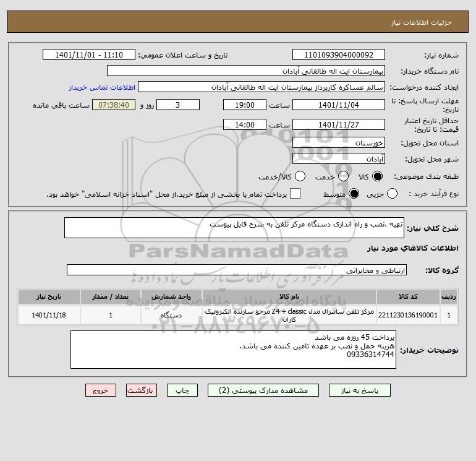Click the خروج exit button
Viewport: 476px width, 461px height.
pyautogui.click(x=101, y=390)
